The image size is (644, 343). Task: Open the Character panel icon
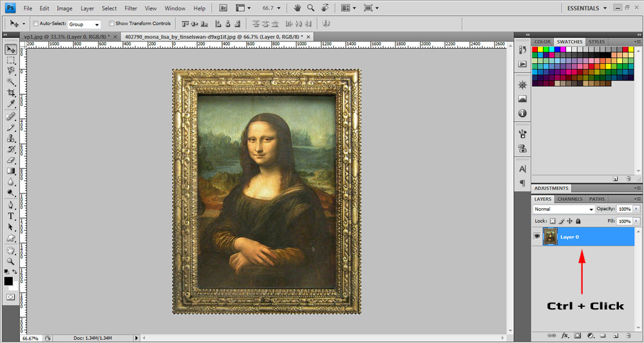[x=522, y=169]
